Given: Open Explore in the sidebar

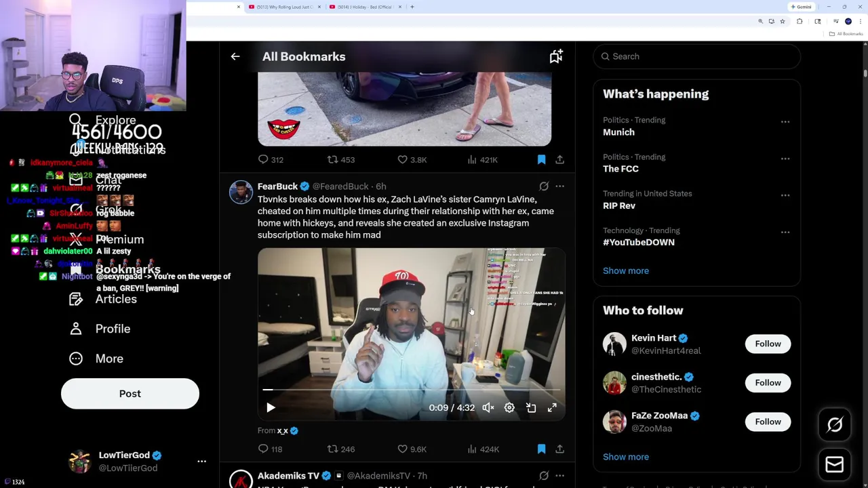Looking at the screenshot, I should click(x=115, y=120).
